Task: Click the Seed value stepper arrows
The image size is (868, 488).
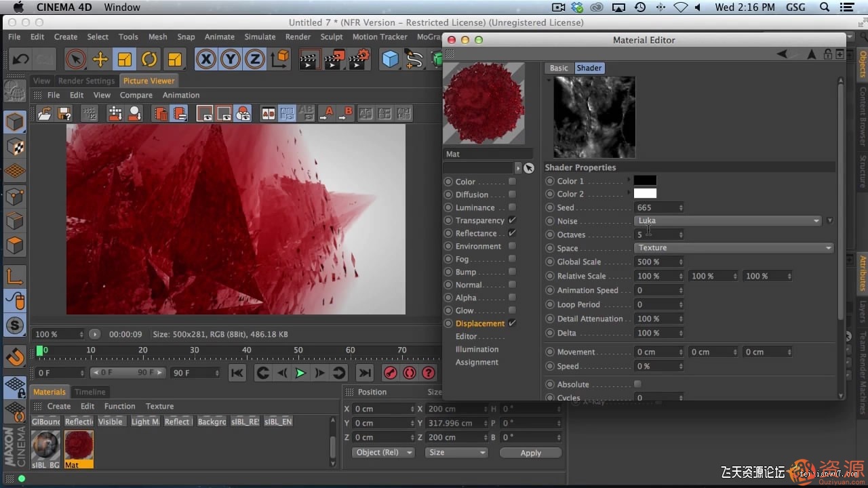Action: (x=681, y=207)
